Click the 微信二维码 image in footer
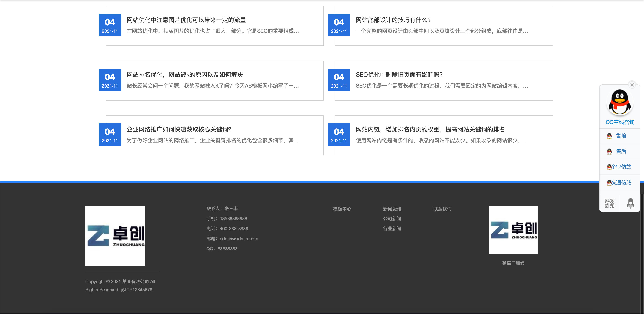 [513, 230]
